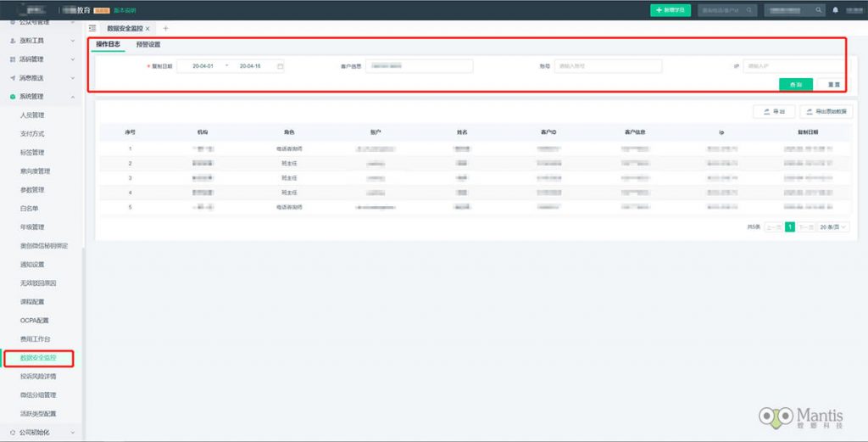Click the 复制日期 column header
868x442 pixels.
(x=808, y=132)
